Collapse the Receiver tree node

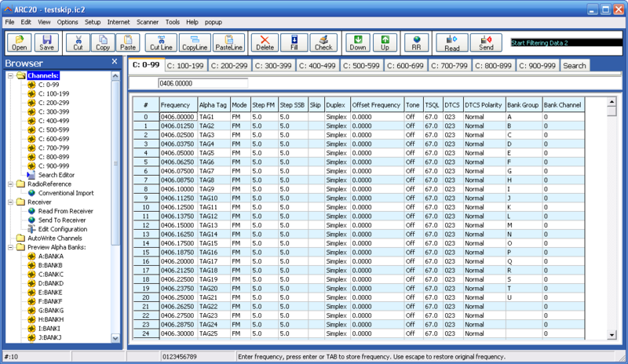tap(11, 202)
